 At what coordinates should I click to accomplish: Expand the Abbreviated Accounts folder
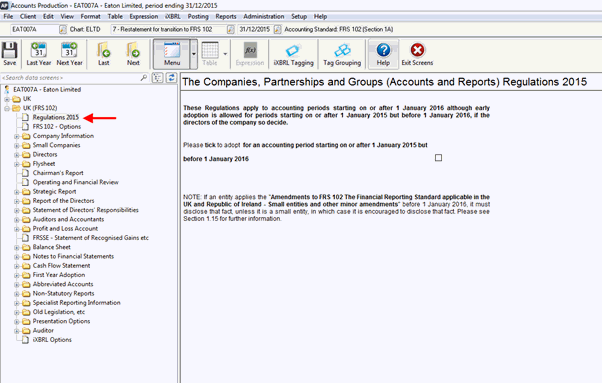(x=17, y=285)
